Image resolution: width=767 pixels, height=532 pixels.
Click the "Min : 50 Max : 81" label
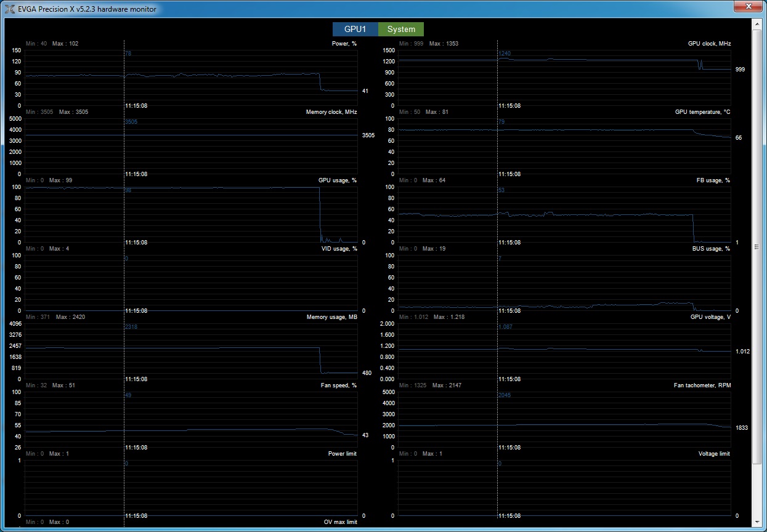coord(423,112)
